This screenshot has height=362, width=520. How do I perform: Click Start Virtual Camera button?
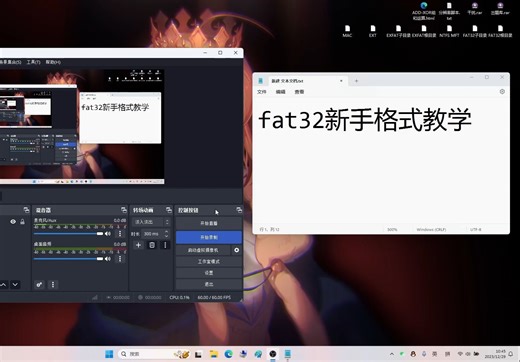click(203, 250)
